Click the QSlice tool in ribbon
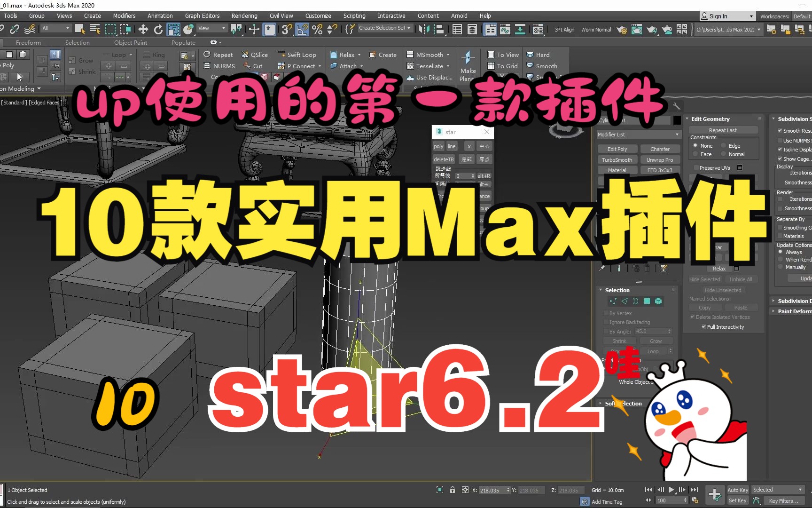Screen dimensions: 812x508 (255, 55)
